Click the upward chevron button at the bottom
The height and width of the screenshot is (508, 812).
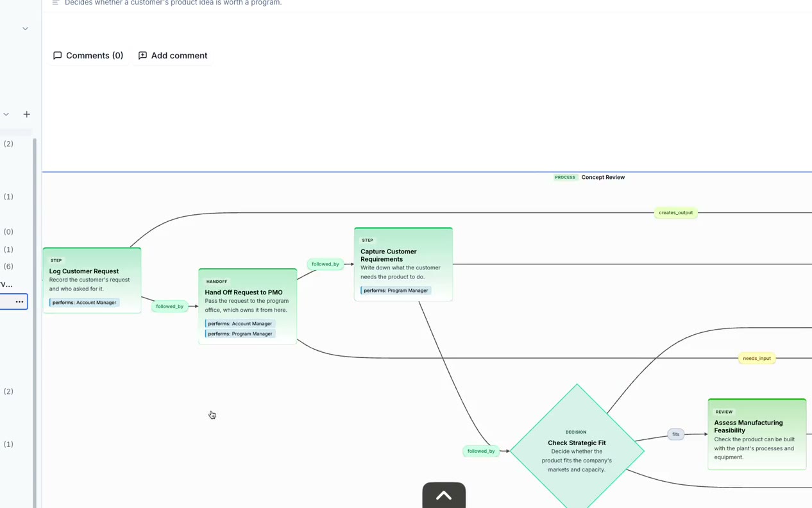pyautogui.click(x=444, y=495)
